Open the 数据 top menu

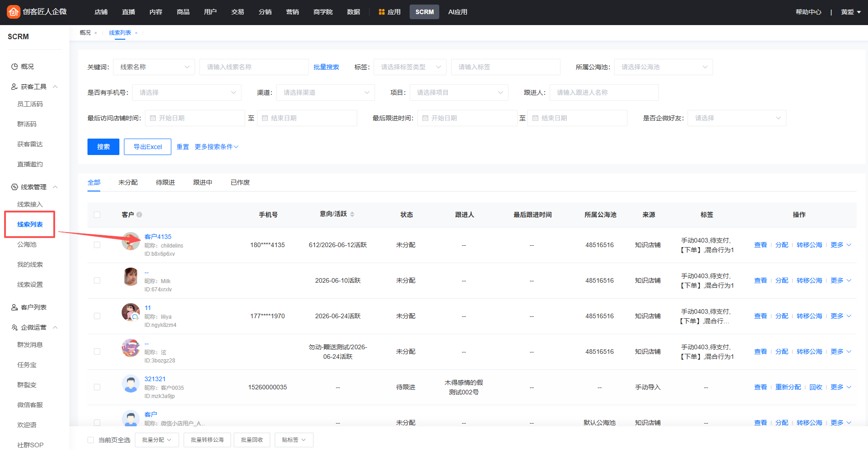(x=354, y=12)
